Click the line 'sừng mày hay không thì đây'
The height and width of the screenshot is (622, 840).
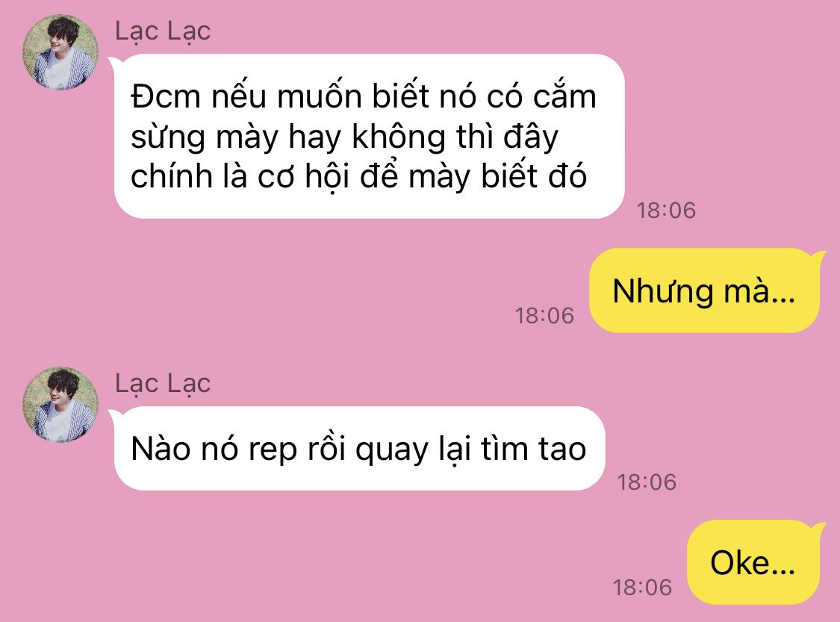(344, 137)
